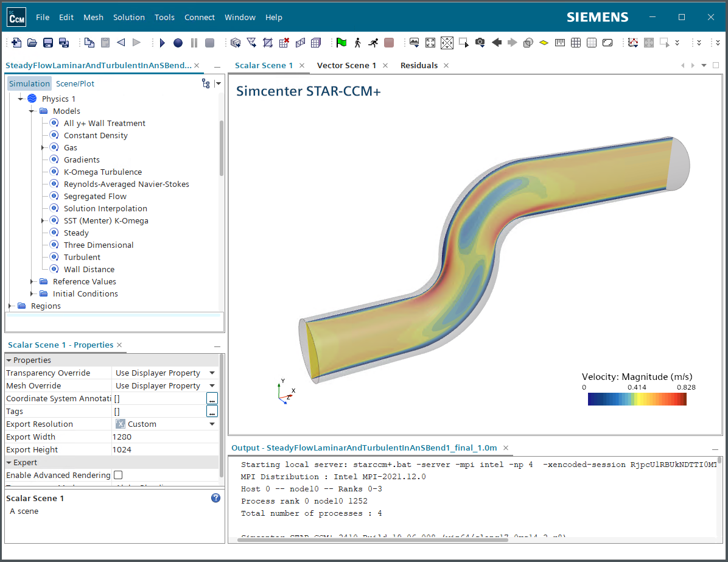The image size is (728, 562).
Task: Click the blue help question mark icon
Action: [x=215, y=498]
